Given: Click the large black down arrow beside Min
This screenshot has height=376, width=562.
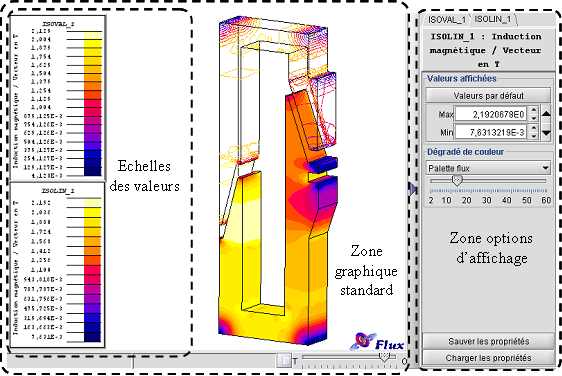Looking at the screenshot, I should (x=546, y=133).
